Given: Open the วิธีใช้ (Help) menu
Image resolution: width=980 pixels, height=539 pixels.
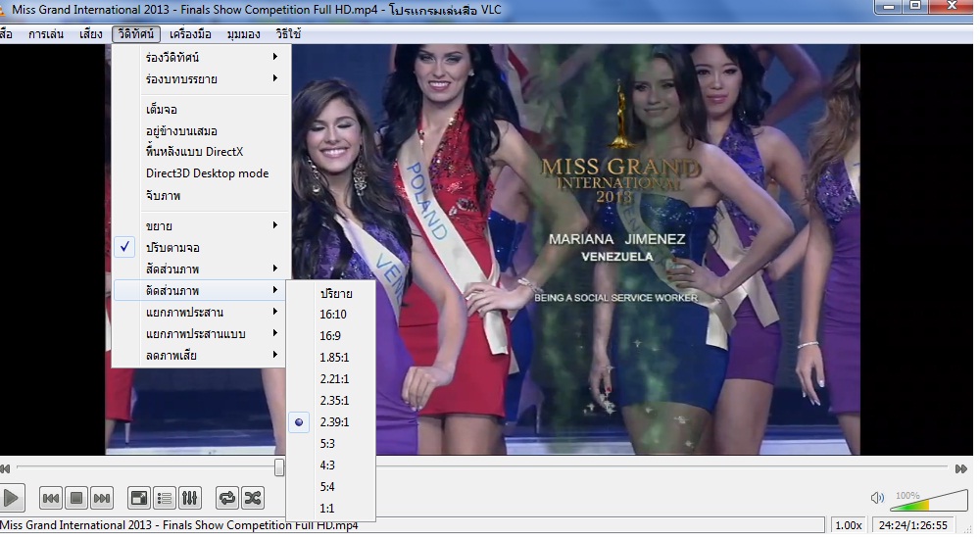Looking at the screenshot, I should [288, 33].
